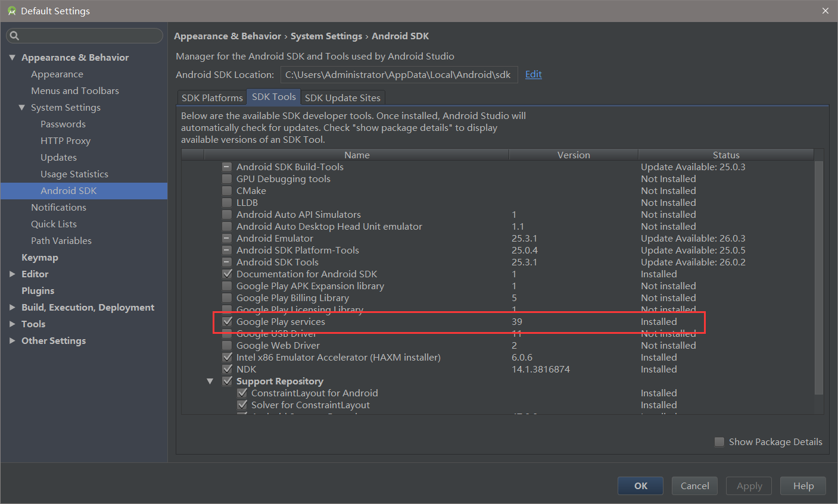838x504 pixels.
Task: Click 'Update Available: 25.0.3' status text
Action: click(693, 167)
